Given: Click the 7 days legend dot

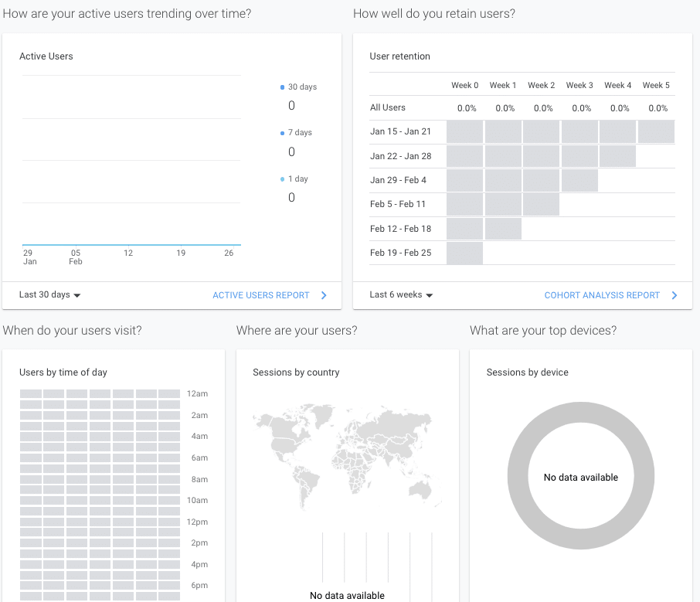Looking at the screenshot, I should pos(283,133).
